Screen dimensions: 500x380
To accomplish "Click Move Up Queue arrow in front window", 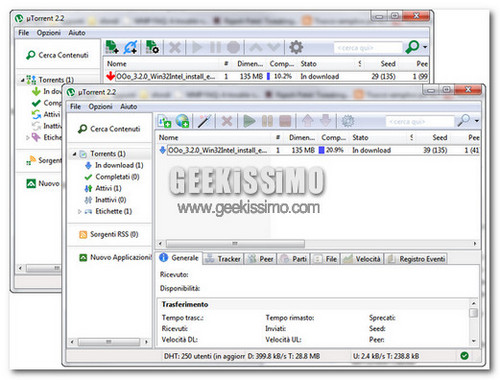I will click(308, 121).
